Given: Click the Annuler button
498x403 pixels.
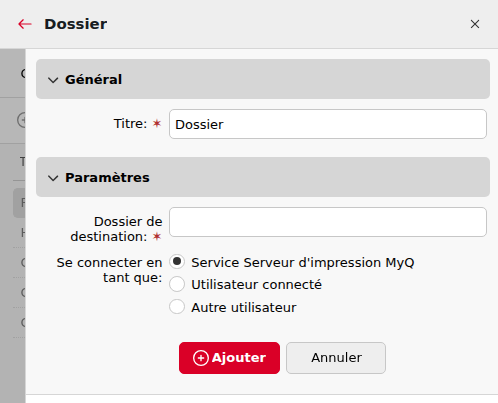Looking at the screenshot, I should pyautogui.click(x=336, y=358).
